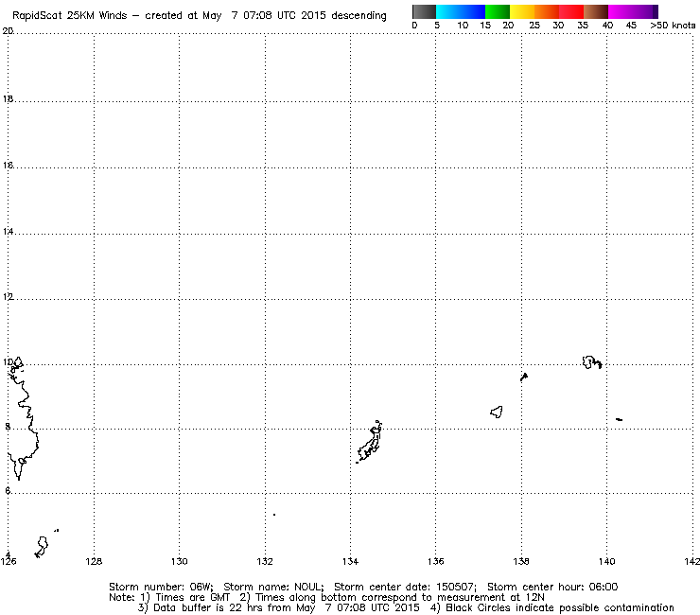Click the 'Storm name: NOUL;' text
The image size is (700, 615).
pyautogui.click(x=273, y=587)
